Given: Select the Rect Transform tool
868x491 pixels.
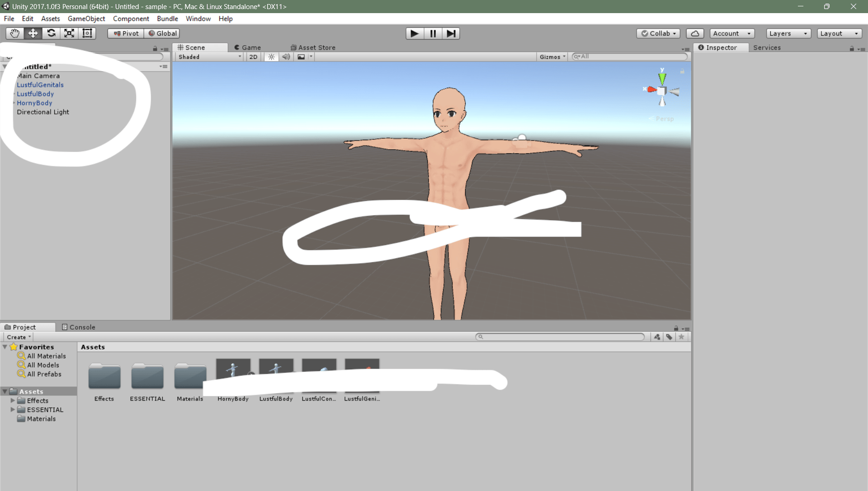Looking at the screenshot, I should [87, 33].
